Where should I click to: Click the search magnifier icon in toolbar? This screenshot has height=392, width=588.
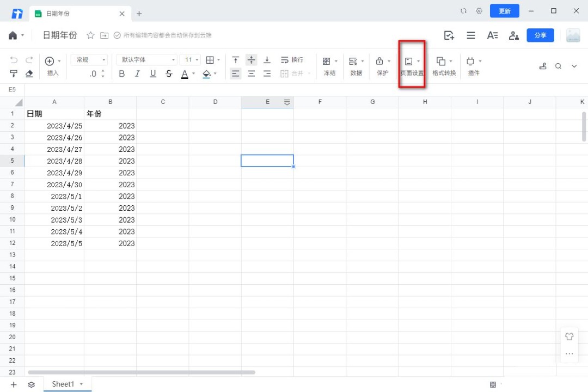click(558, 66)
